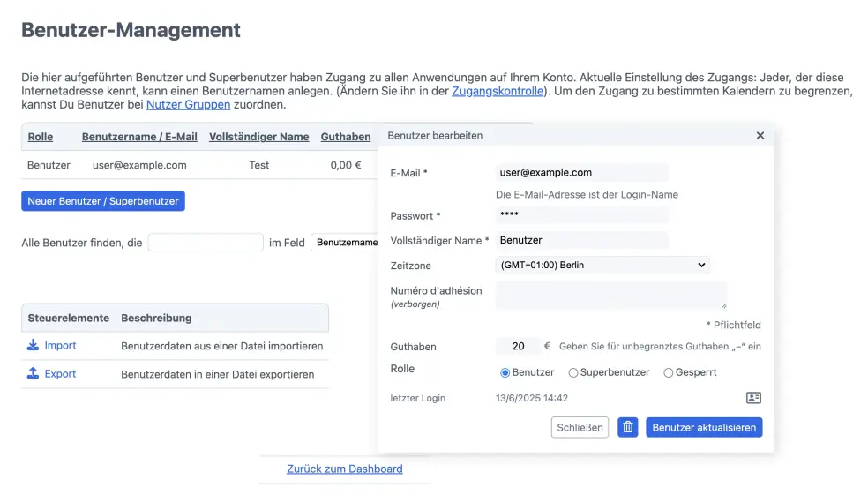Open the Nutzer Gruppen link
This screenshot has width=868, height=495.
(188, 104)
